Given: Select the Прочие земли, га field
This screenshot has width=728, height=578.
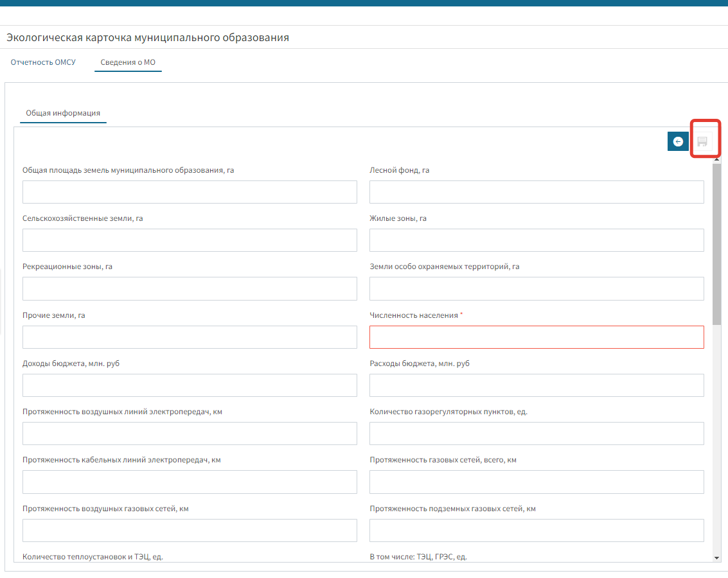Looking at the screenshot, I should [x=190, y=337].
